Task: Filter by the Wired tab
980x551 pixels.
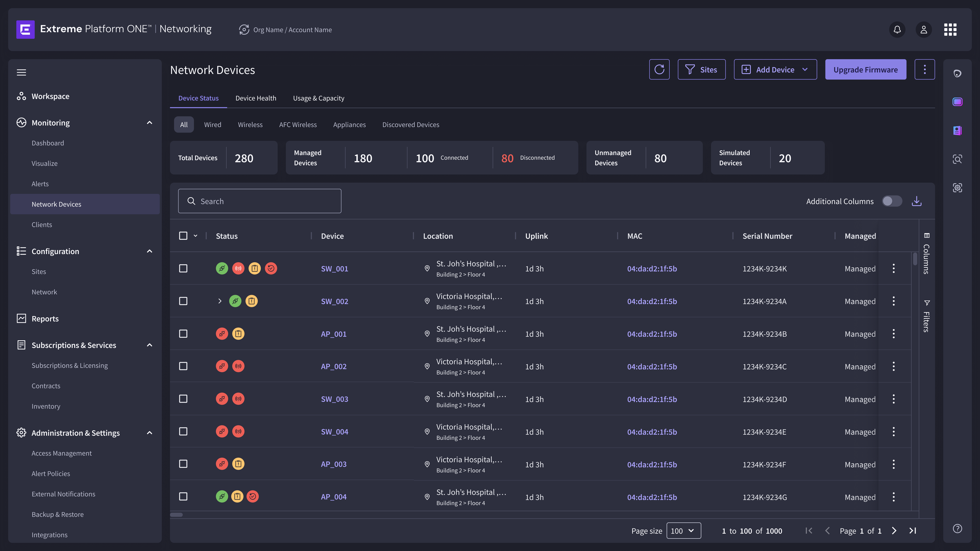Action: click(x=212, y=125)
